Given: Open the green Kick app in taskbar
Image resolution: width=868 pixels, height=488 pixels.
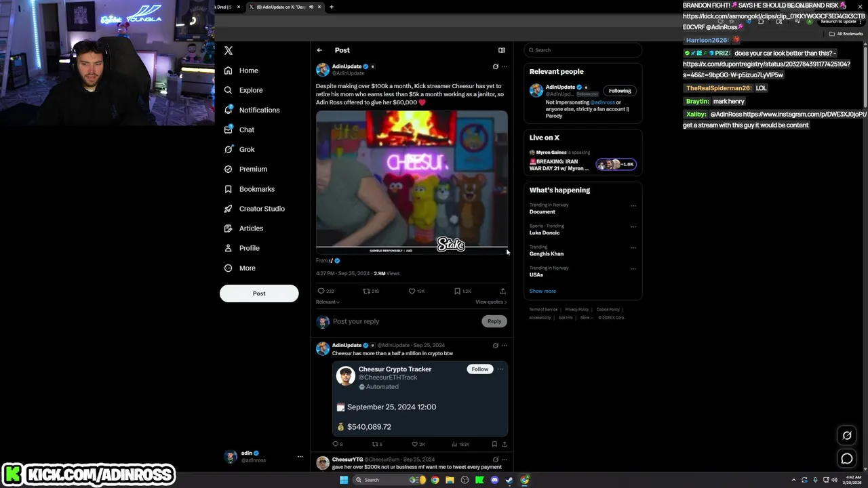Looking at the screenshot, I should point(479,480).
